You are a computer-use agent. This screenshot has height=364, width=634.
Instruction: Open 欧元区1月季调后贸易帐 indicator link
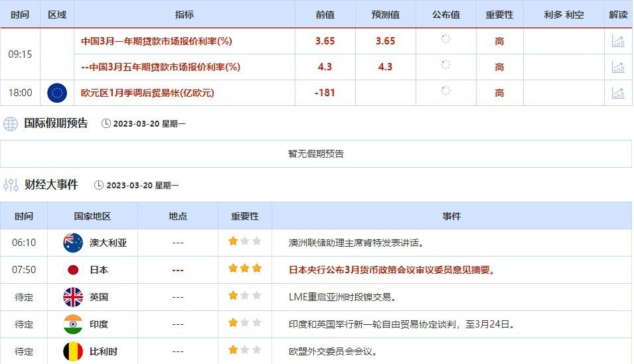pyautogui.click(x=147, y=93)
